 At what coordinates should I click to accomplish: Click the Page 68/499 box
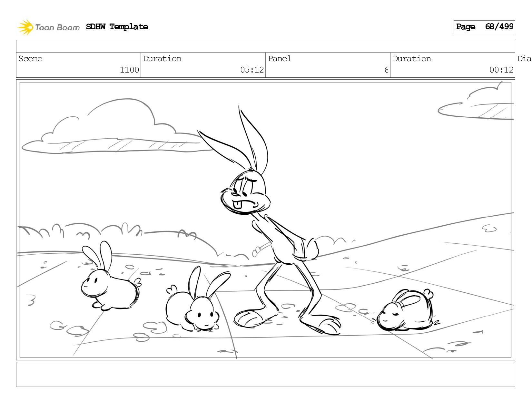(x=484, y=27)
